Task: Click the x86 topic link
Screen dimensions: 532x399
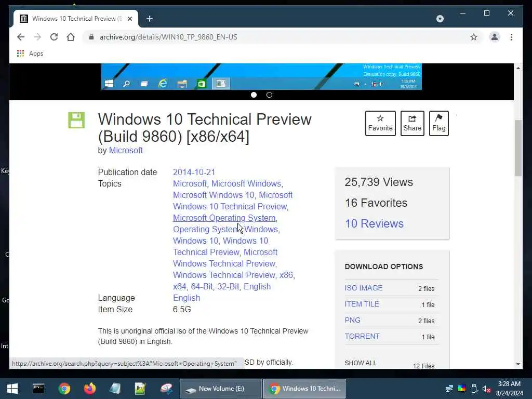Action: tap(286, 275)
